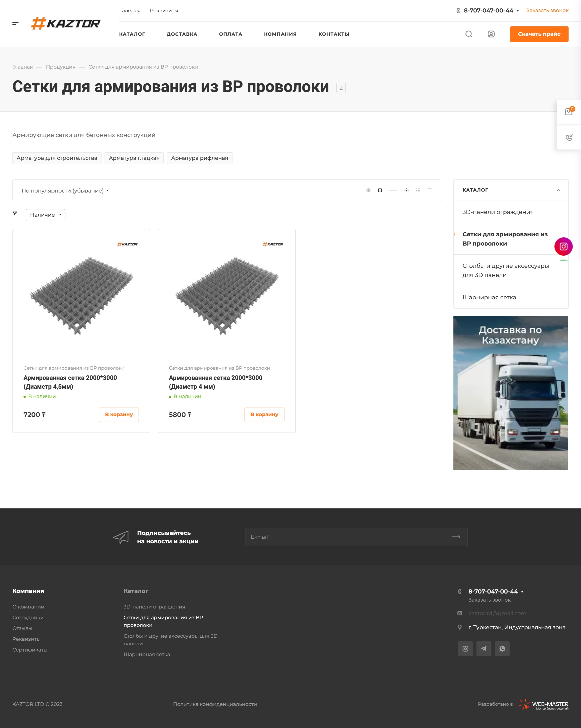Image resolution: width=581 pixels, height=728 pixels.
Task: Switch to the bulleted list view
Action: click(418, 190)
